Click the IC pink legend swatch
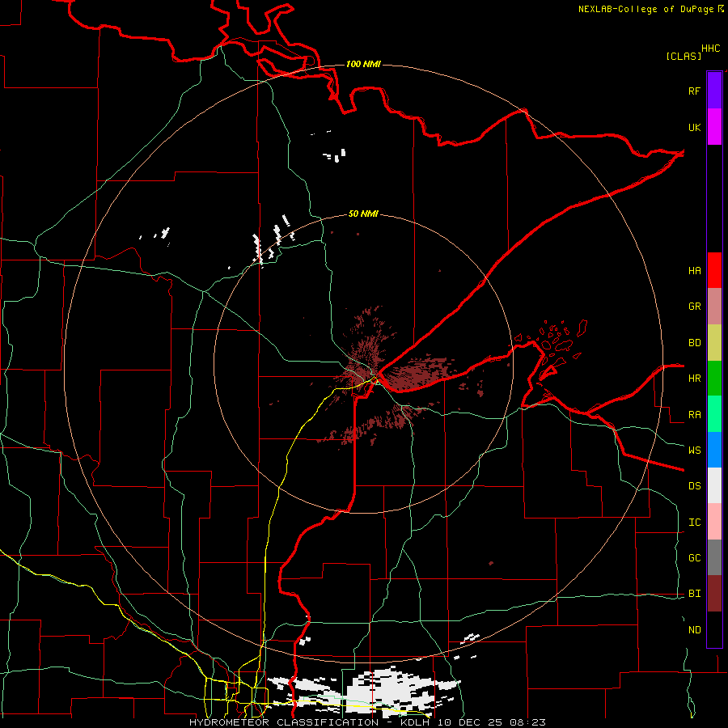This screenshot has width=728, height=728. pos(714,523)
